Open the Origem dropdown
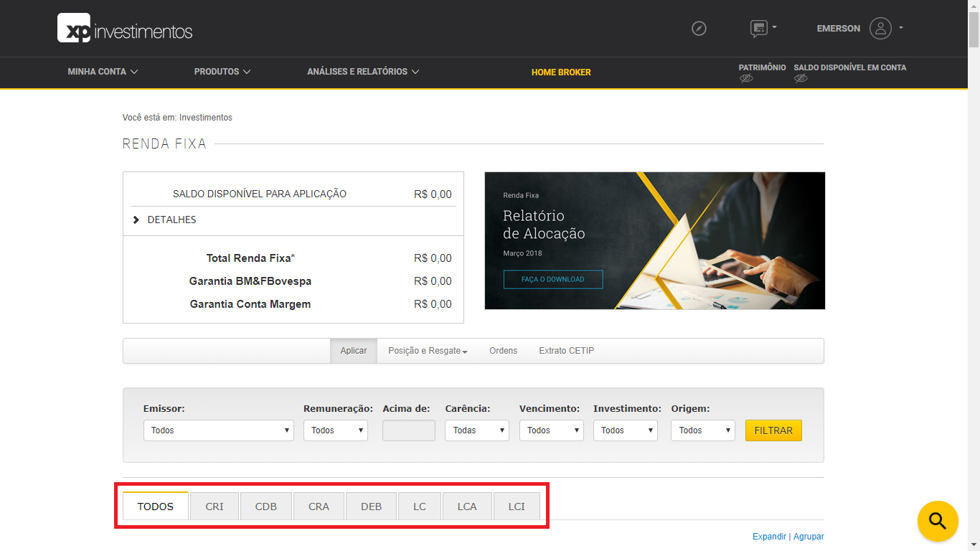 point(703,430)
